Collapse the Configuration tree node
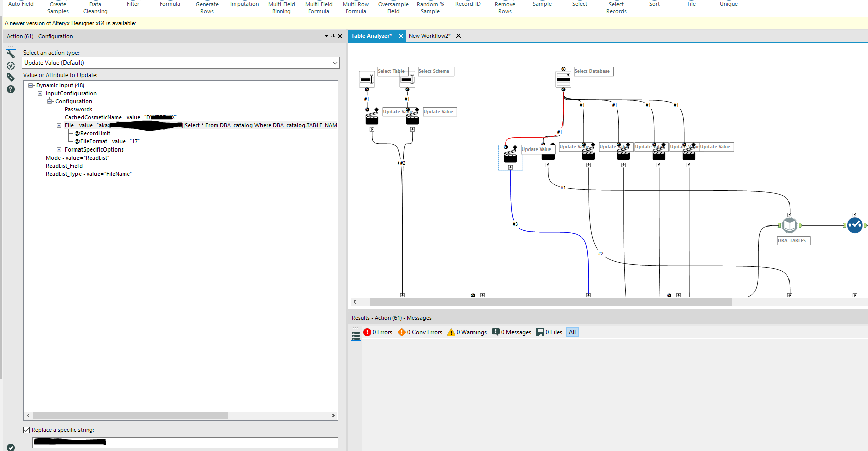The image size is (868, 451). click(50, 101)
